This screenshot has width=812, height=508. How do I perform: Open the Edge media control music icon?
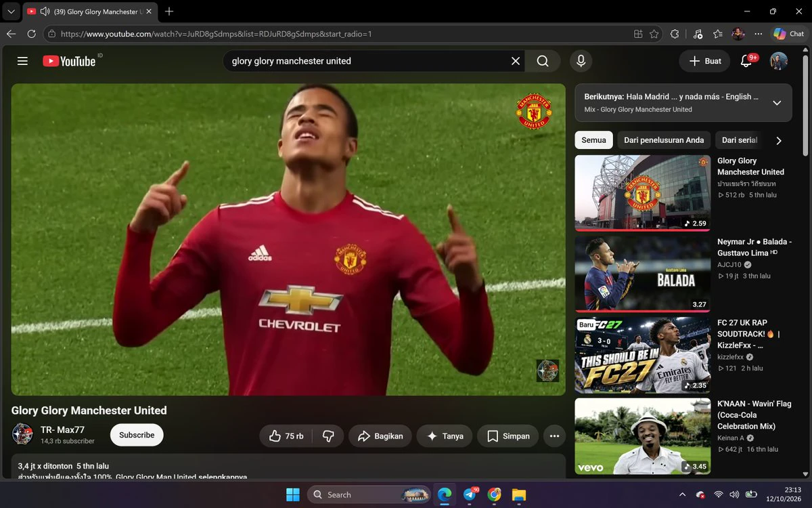tap(698, 34)
